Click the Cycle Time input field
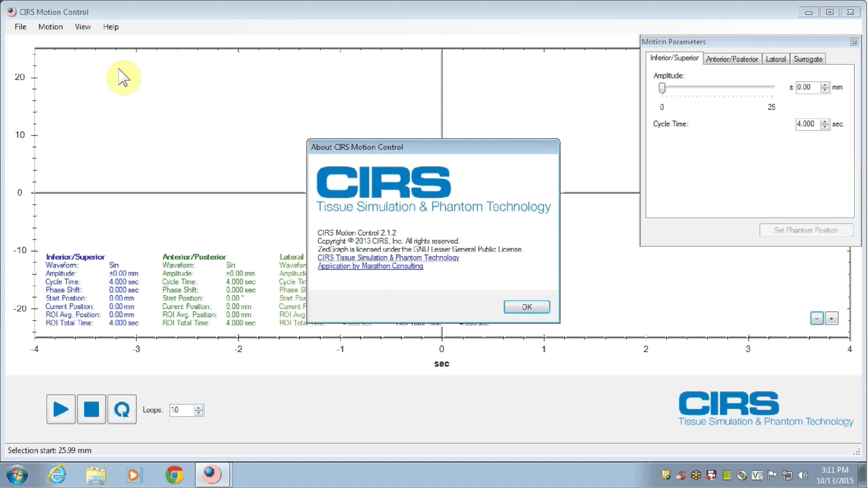 pyautogui.click(x=808, y=124)
